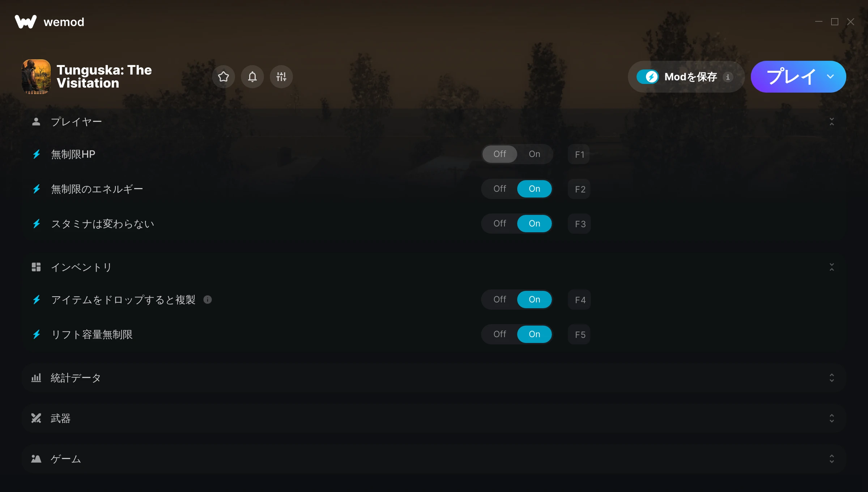Turn off リフト容量無制限 cheat
Image resolution: width=868 pixels, height=492 pixels.
tap(500, 334)
